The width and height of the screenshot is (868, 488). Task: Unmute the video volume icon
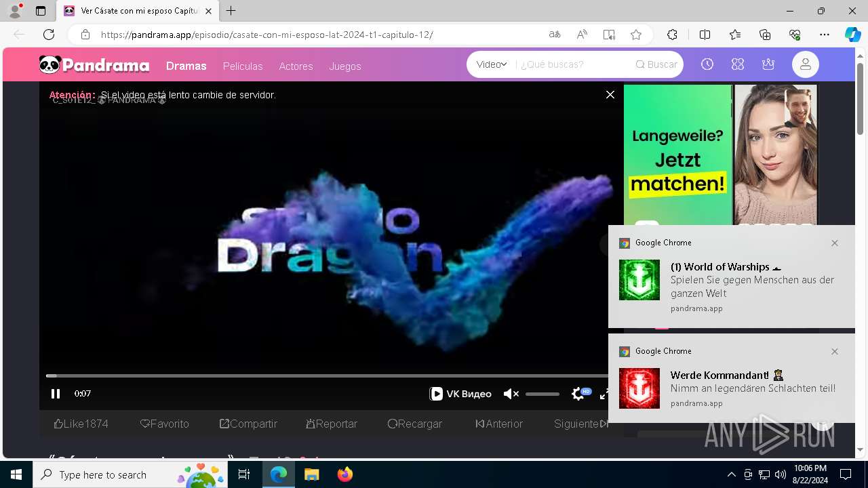511,394
